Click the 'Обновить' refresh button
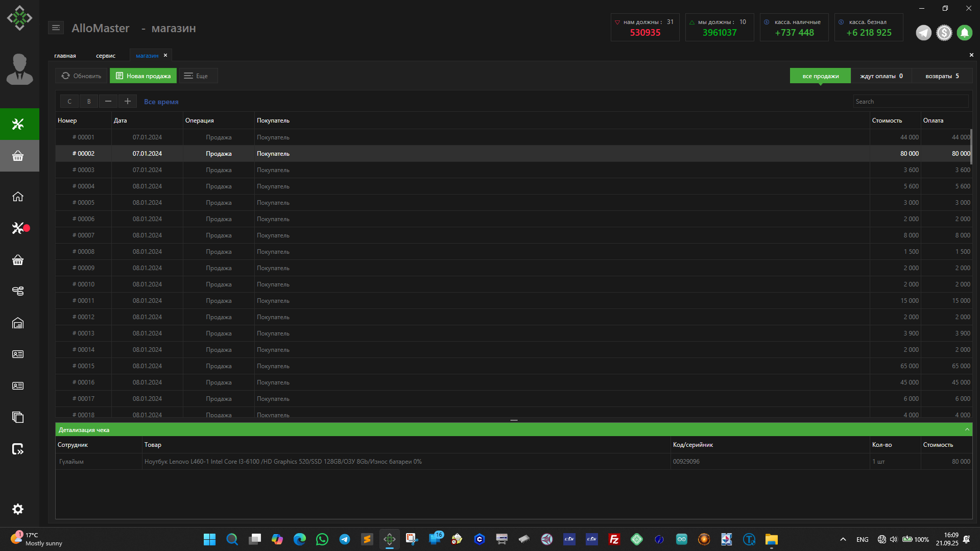Screen dimensions: 980x551 [81, 76]
